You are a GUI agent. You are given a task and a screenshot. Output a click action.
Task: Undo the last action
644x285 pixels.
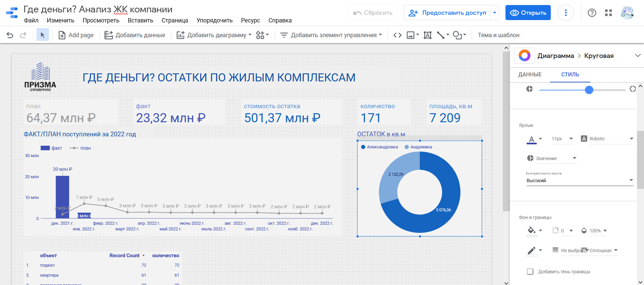(x=10, y=35)
